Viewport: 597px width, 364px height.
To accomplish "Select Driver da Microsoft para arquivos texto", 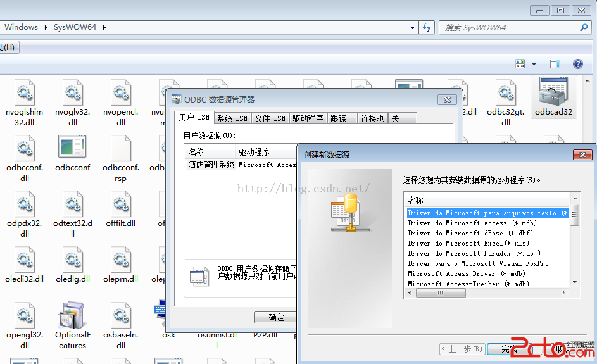I will click(488, 213).
